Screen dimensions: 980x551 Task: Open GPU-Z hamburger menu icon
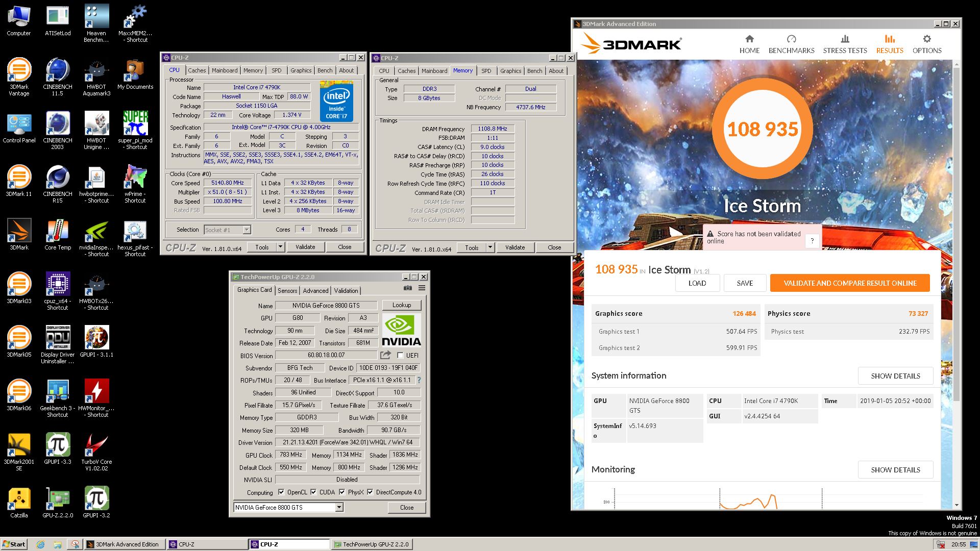[422, 288]
